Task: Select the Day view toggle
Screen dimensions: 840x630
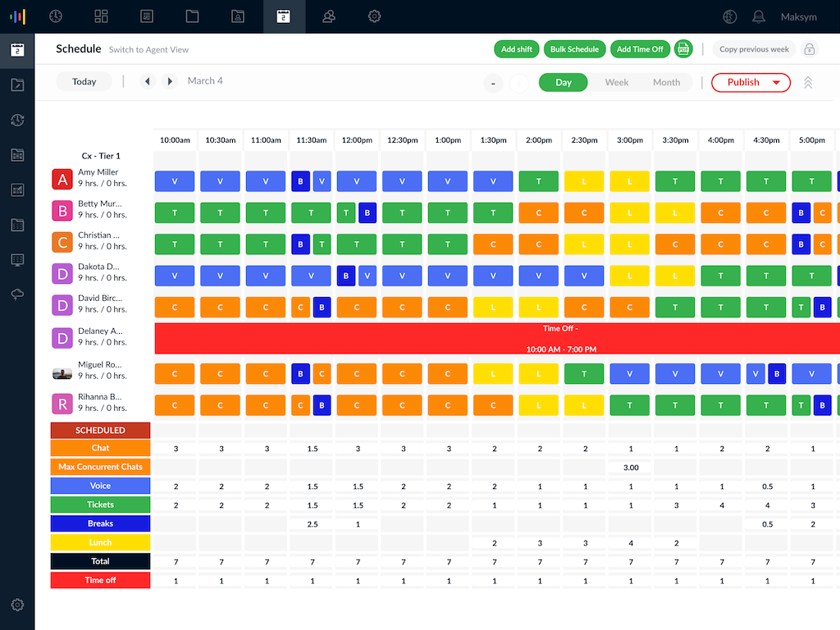Action: point(563,82)
